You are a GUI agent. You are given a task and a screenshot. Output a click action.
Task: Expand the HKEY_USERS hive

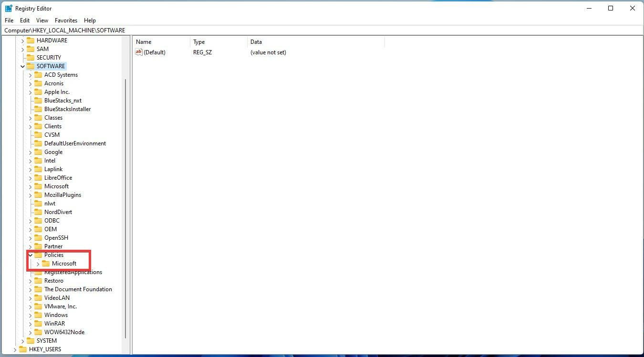[15, 349]
